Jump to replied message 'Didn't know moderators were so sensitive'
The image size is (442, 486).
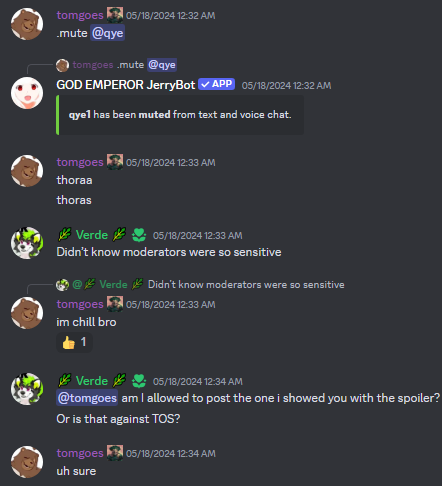pos(246,285)
